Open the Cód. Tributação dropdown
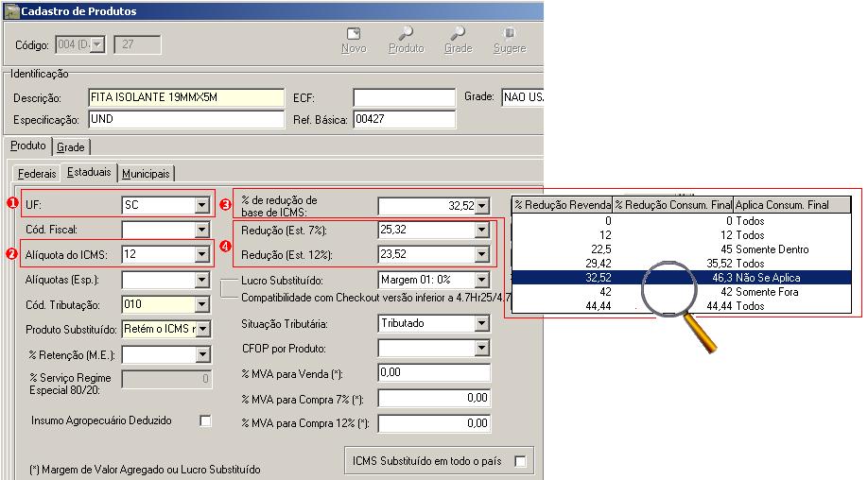This screenshot has width=868, height=480. coord(202,304)
